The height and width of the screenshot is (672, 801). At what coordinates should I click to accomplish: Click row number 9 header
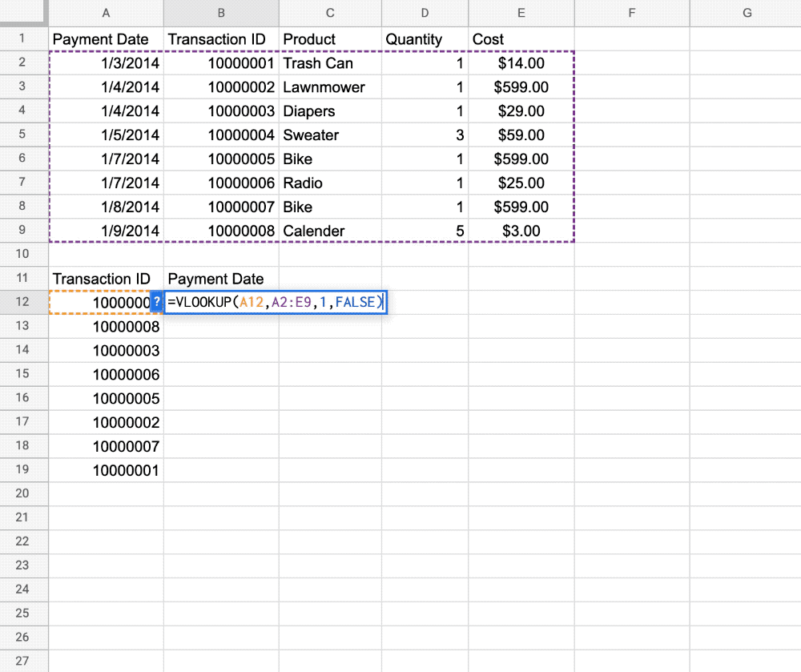[24, 231]
